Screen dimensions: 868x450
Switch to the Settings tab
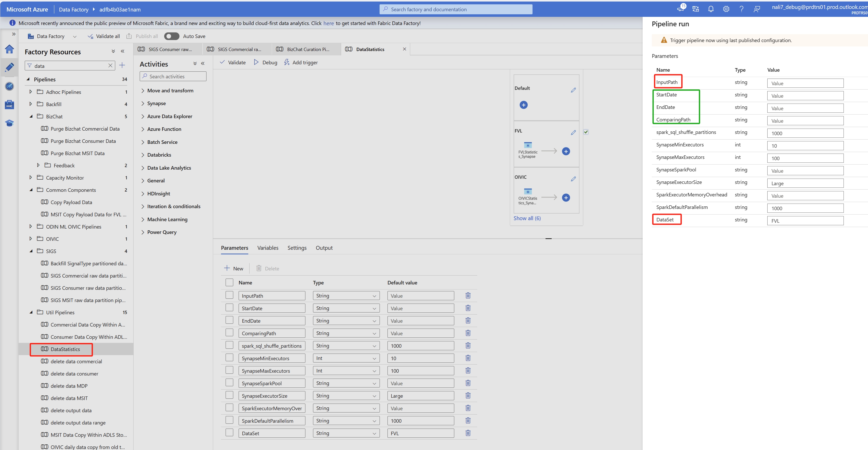click(297, 248)
